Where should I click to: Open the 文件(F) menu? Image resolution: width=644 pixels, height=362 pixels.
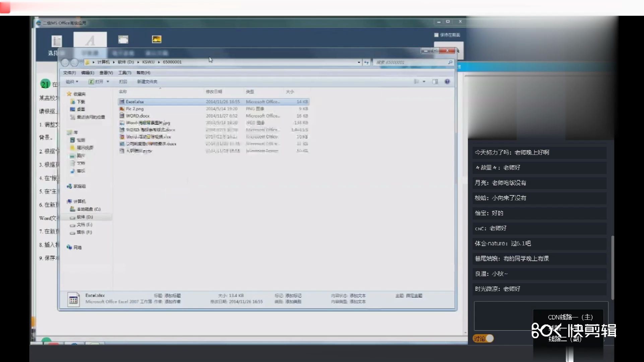69,73
